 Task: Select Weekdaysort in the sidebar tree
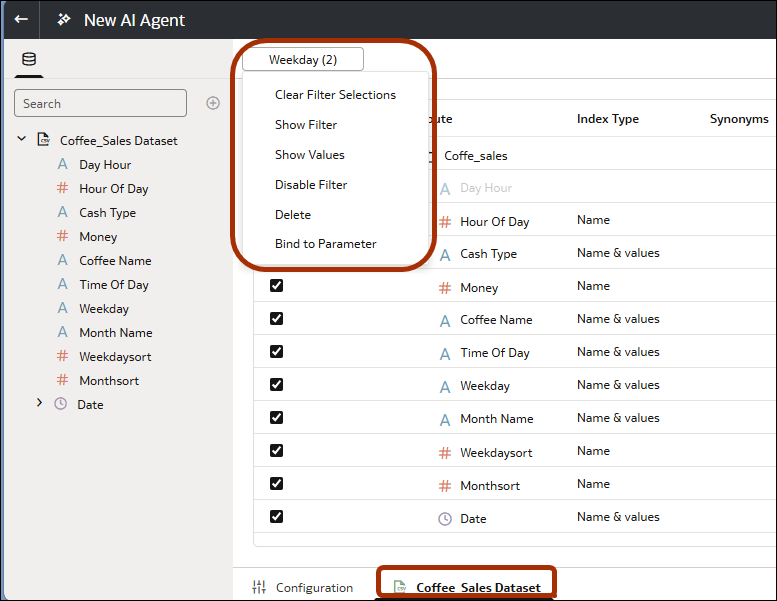pyautogui.click(x=115, y=357)
